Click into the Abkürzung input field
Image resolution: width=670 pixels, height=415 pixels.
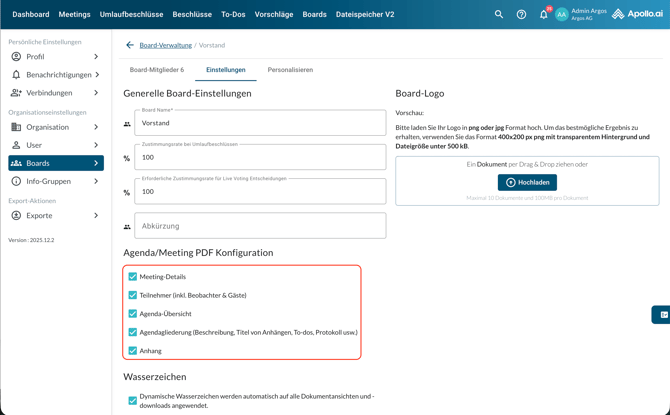coord(260,226)
